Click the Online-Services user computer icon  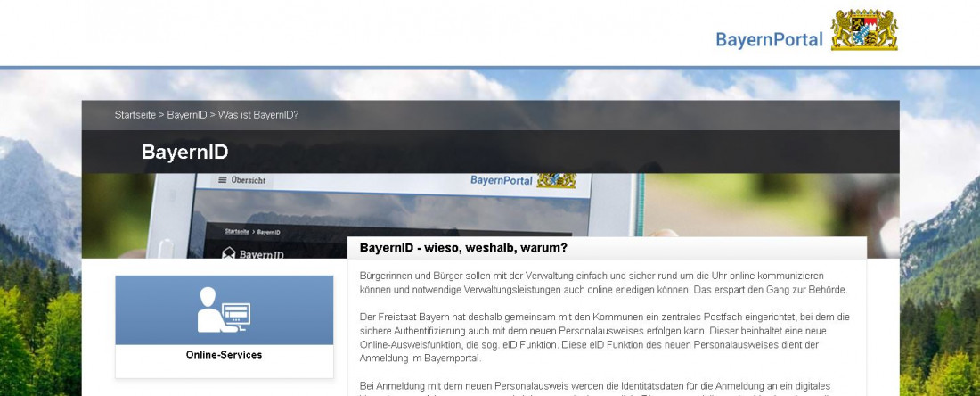tap(224, 309)
